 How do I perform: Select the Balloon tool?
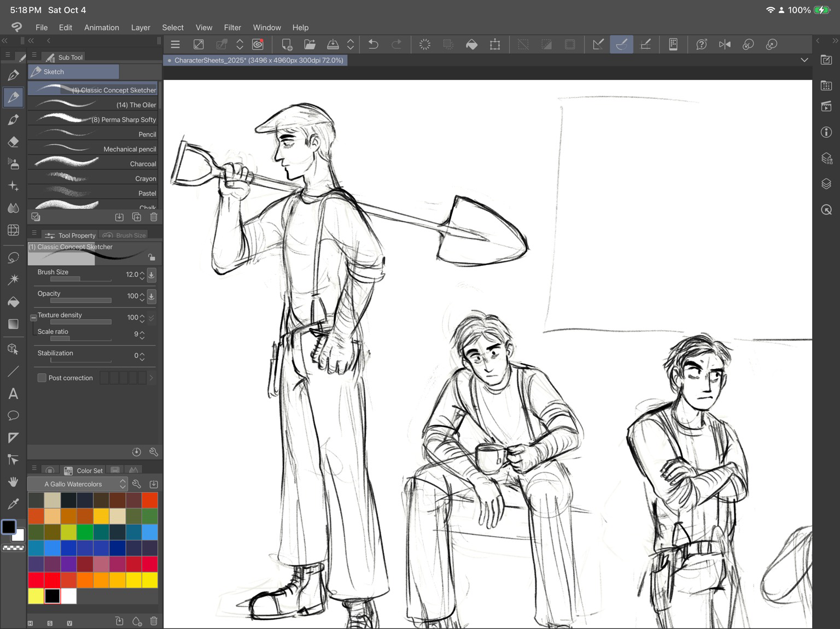[x=14, y=416]
